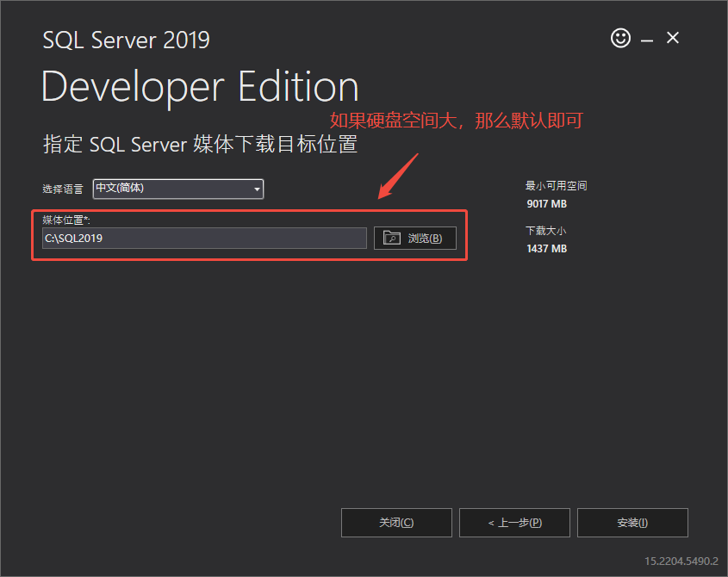Start installation with the 安装(I) button
Image resolution: width=728 pixels, height=577 pixels.
[x=632, y=523]
